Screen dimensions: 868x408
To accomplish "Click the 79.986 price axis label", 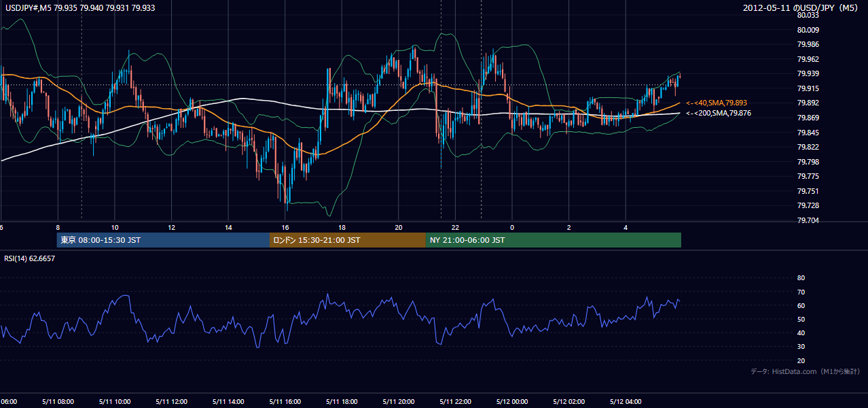I will click(808, 44).
